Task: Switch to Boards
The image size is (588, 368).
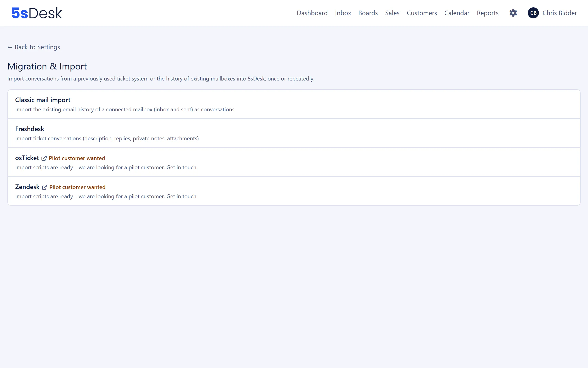Action: point(368,13)
